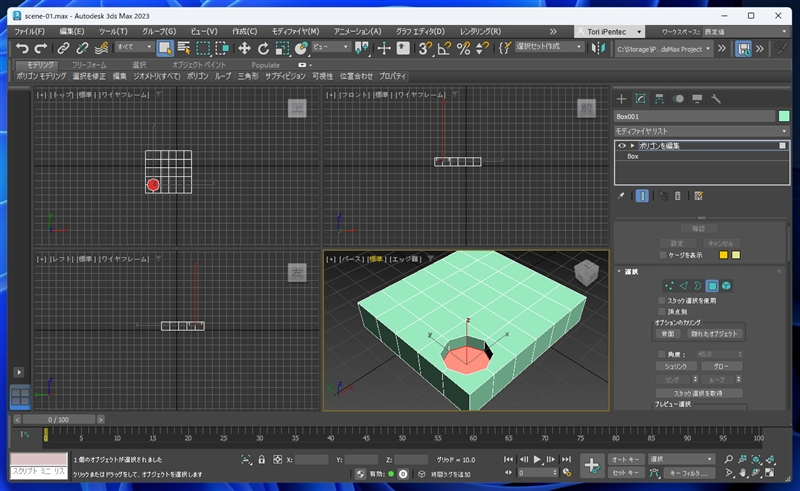This screenshot has height=491, width=800.
Task: Click Remove Modifier trash icon
Action: tap(678, 196)
